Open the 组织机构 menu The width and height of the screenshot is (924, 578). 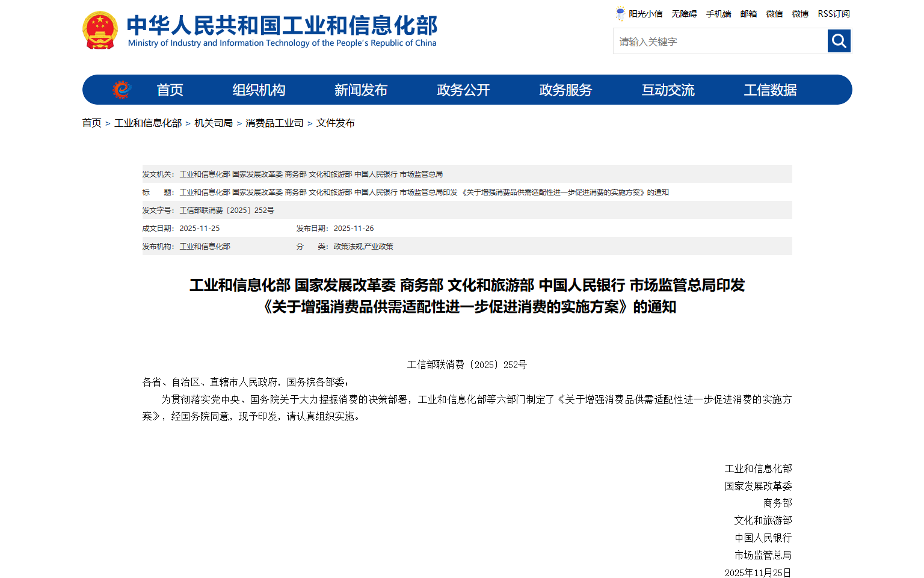tap(259, 90)
